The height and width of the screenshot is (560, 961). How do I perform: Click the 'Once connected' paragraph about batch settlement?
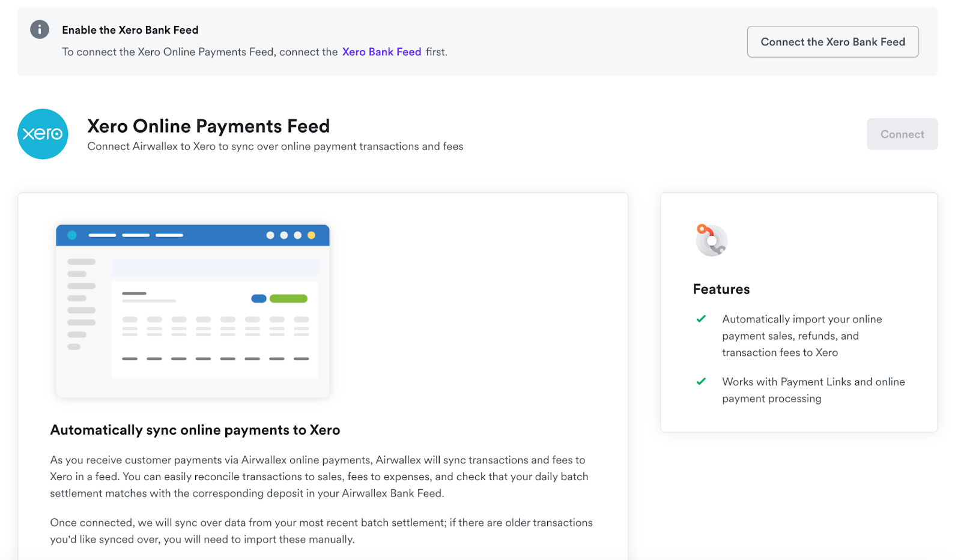tap(321, 531)
